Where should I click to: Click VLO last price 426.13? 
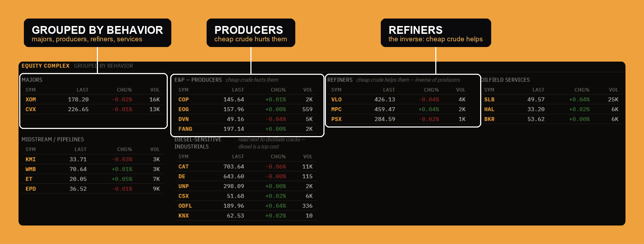tap(385, 100)
